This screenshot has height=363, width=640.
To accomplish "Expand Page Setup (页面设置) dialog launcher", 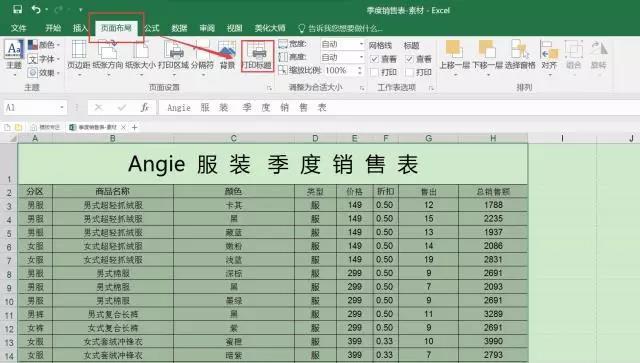I will point(269,88).
